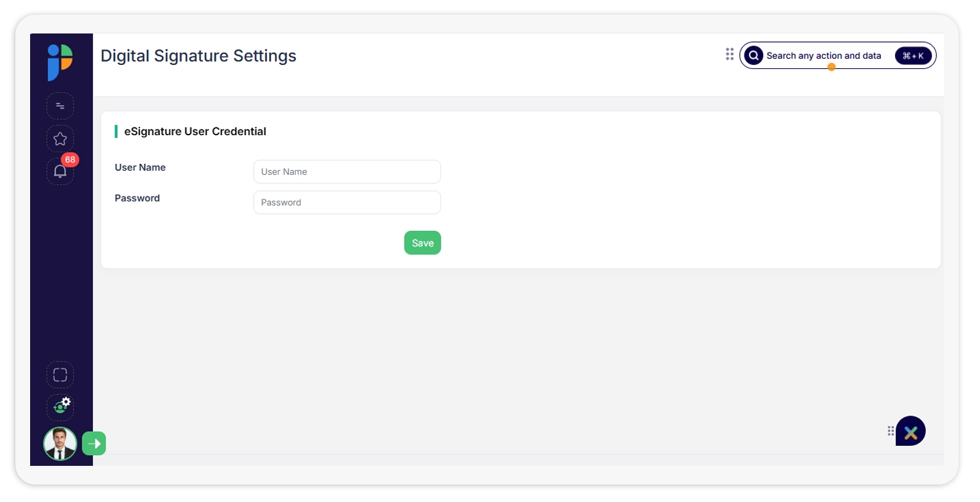Viewport: 980px width, 502px height.
Task: Click the magnifier search icon
Action: pos(754,56)
